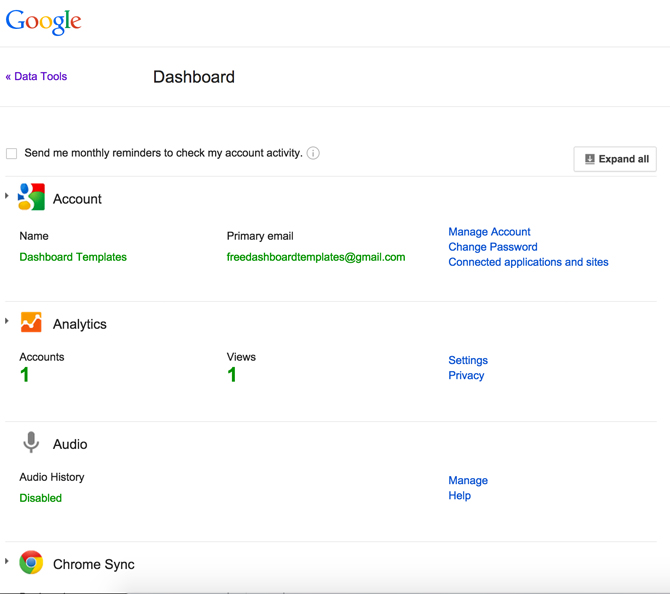
Task: Open Analytics Settings link
Action: coord(468,360)
